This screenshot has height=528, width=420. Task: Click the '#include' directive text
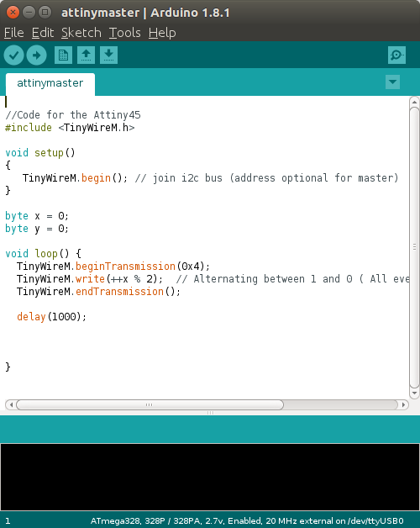(x=29, y=128)
